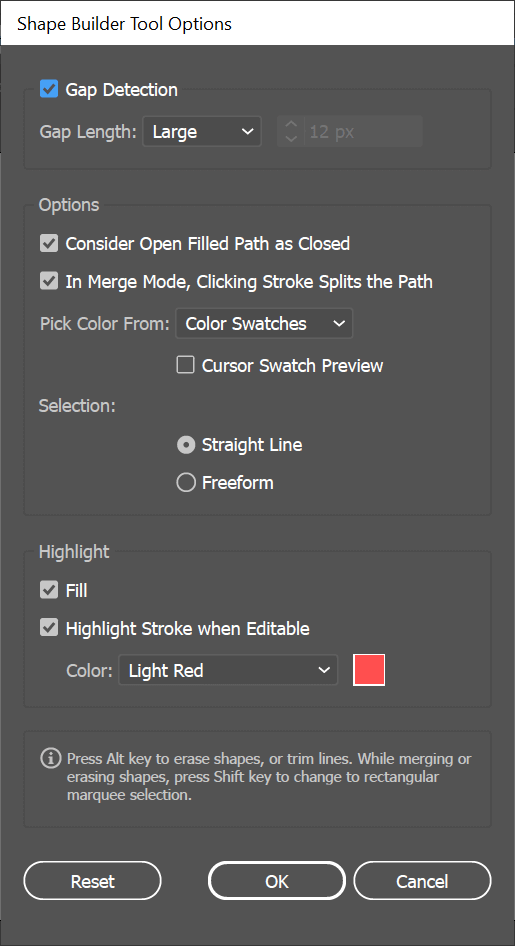This screenshot has width=515, height=946.
Task: Click the red highlight color swatch
Action: pyautogui.click(x=369, y=670)
